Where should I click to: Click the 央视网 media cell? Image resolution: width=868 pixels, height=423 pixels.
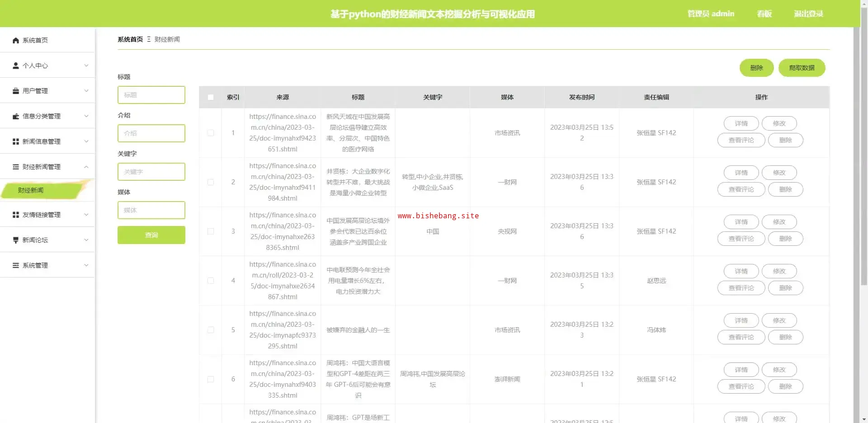(507, 231)
